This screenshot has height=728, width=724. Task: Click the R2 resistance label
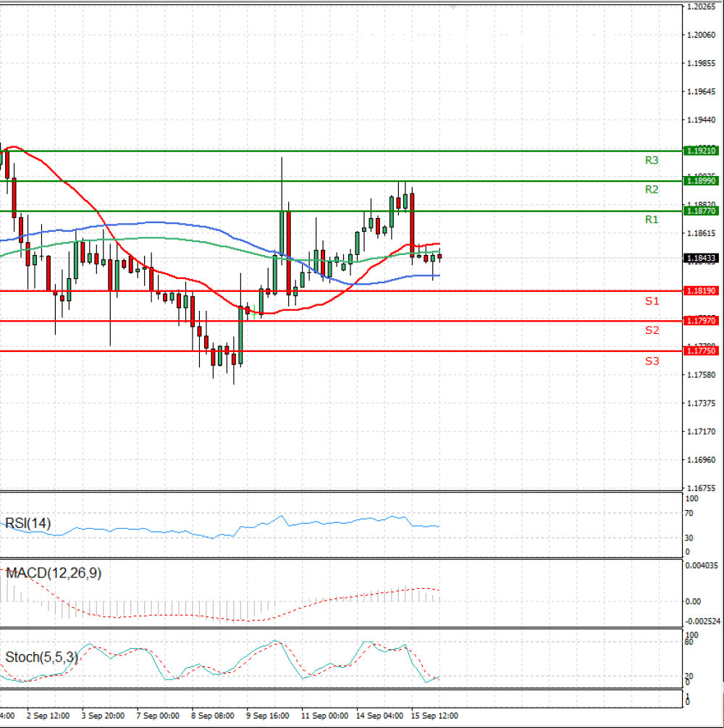(x=652, y=190)
